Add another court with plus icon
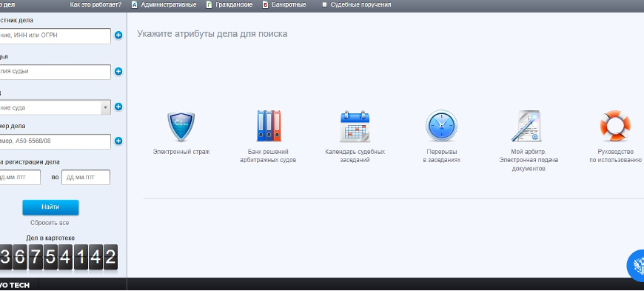 coord(118,107)
